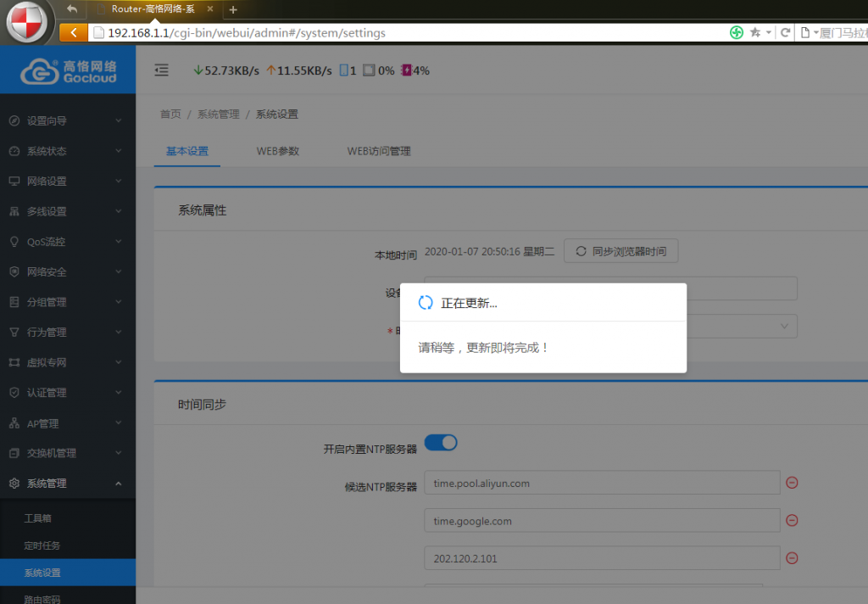Toggle the 开启内置NTP服务器 switch

click(441, 443)
